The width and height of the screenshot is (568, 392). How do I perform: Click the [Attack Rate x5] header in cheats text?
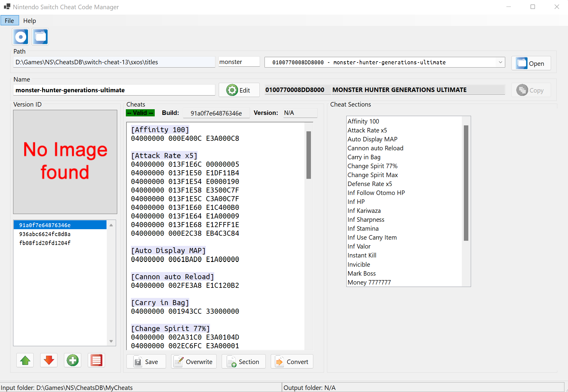point(164,155)
